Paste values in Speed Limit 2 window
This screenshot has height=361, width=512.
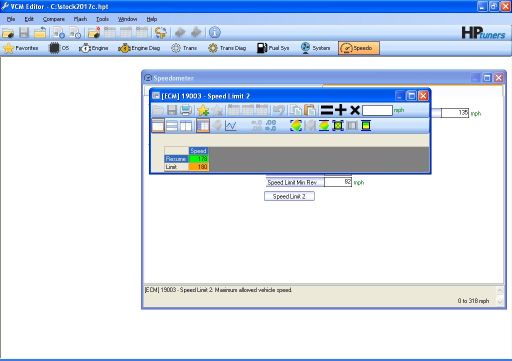coord(310,110)
